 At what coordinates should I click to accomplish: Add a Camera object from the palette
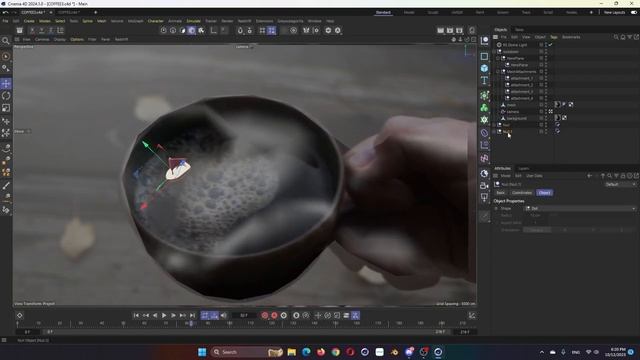click(x=484, y=186)
